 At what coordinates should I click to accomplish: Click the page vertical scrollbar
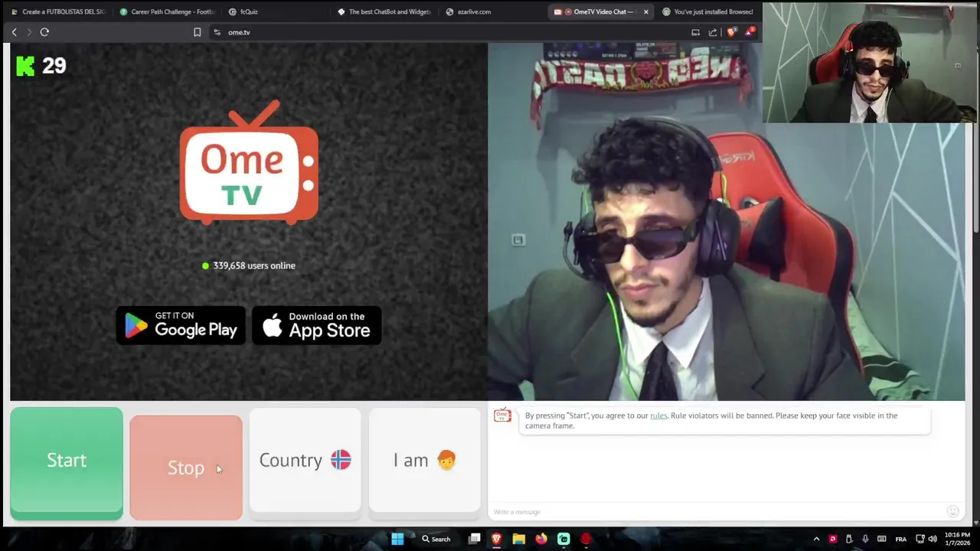tap(975, 138)
